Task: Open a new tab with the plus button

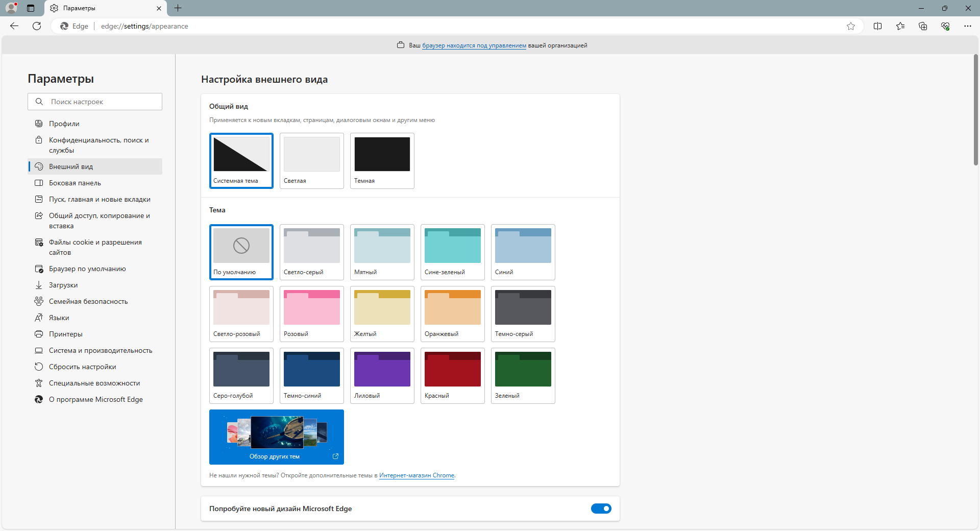Action: [178, 8]
